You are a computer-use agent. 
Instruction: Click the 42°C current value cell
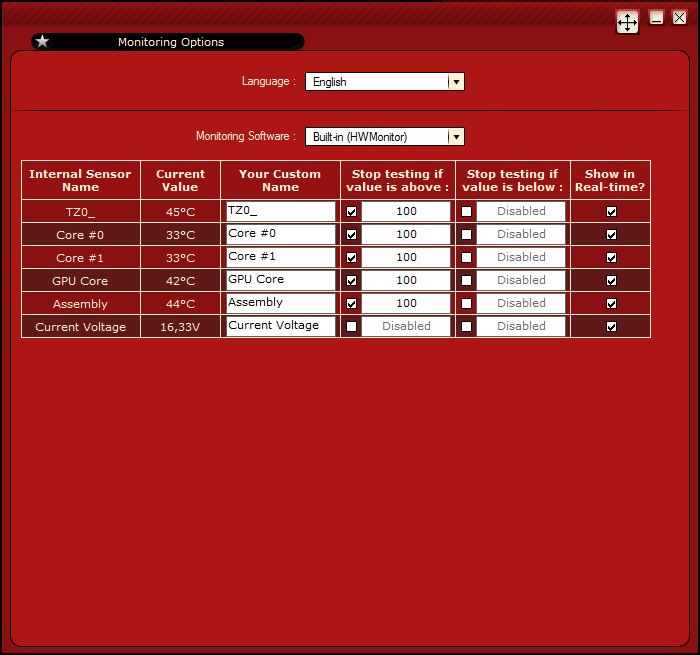point(180,280)
